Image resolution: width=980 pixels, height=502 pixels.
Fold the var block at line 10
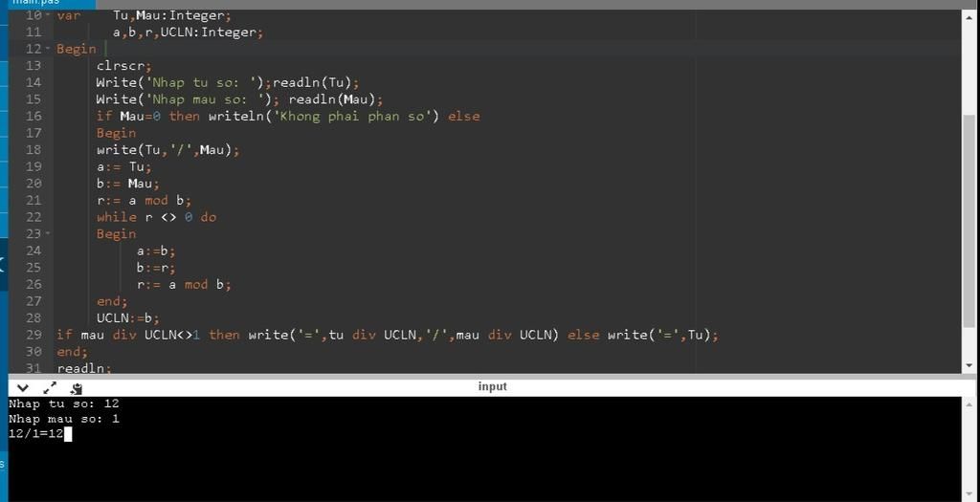48,15
